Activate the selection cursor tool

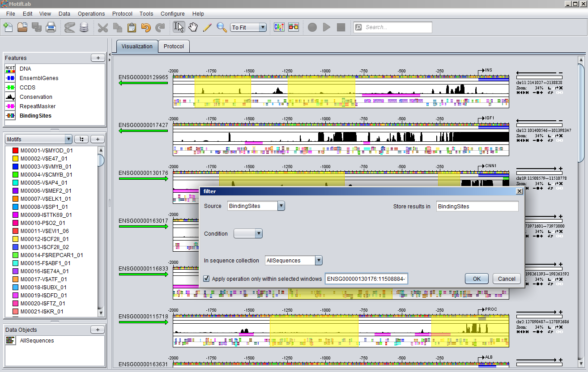(179, 27)
